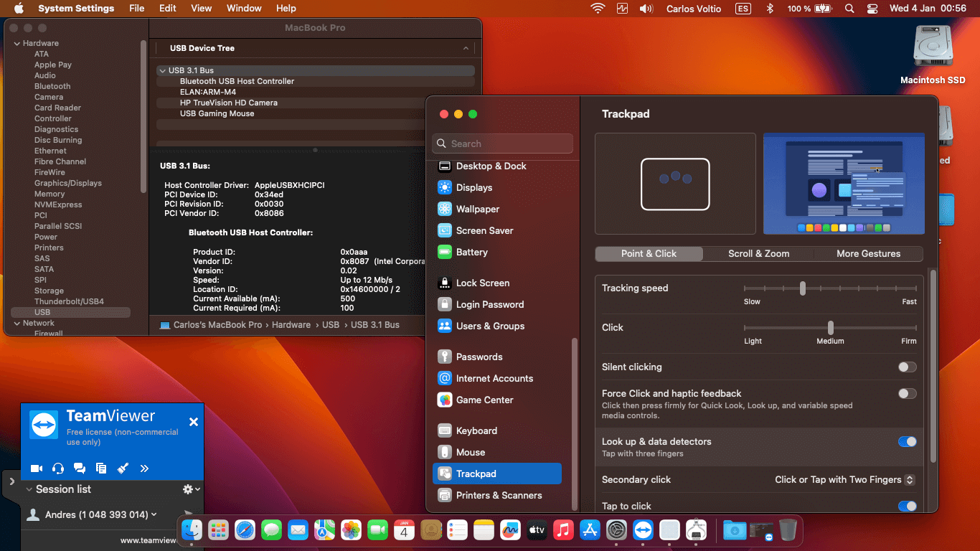Toggle Force Click and haptic feedback switch
Image resolution: width=980 pixels, height=551 pixels.
[x=908, y=394]
